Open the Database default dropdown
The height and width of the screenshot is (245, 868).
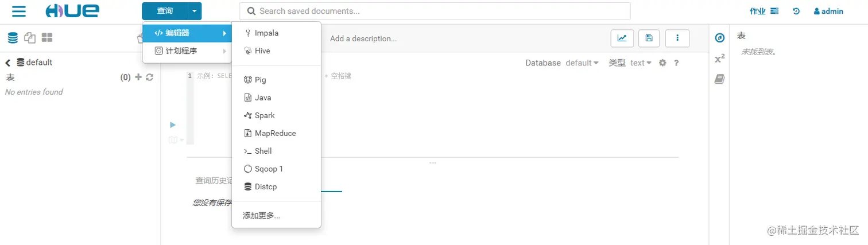(x=582, y=63)
